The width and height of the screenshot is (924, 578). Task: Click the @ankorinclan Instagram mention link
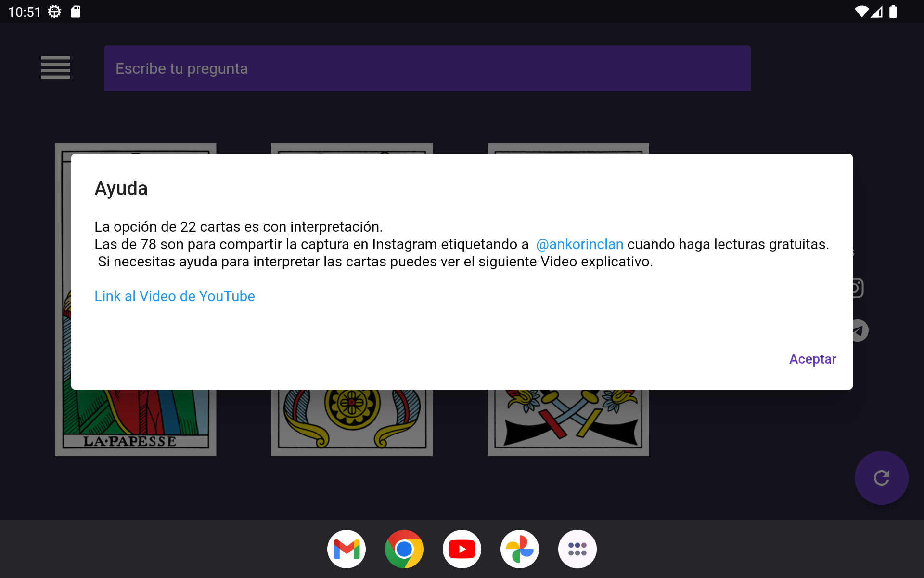[579, 244]
